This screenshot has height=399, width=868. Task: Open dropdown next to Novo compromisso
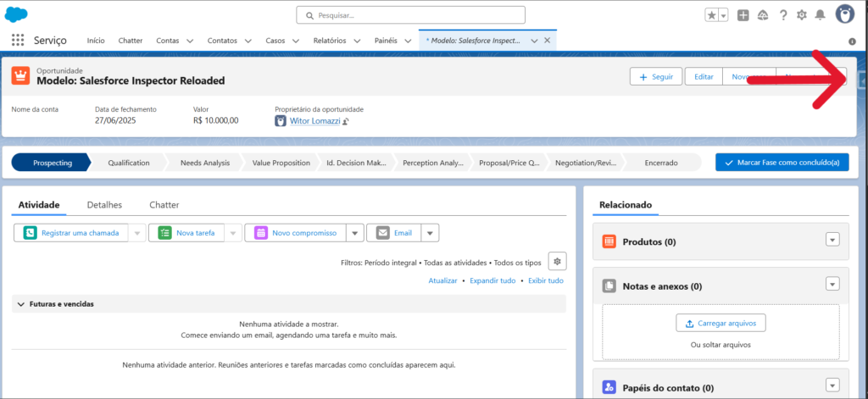coord(355,233)
